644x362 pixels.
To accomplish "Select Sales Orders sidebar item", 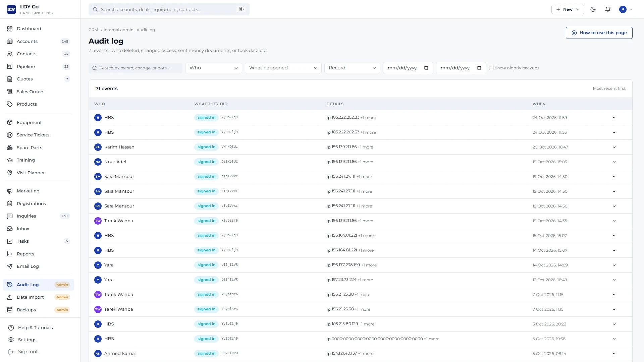I will [x=38, y=92].
